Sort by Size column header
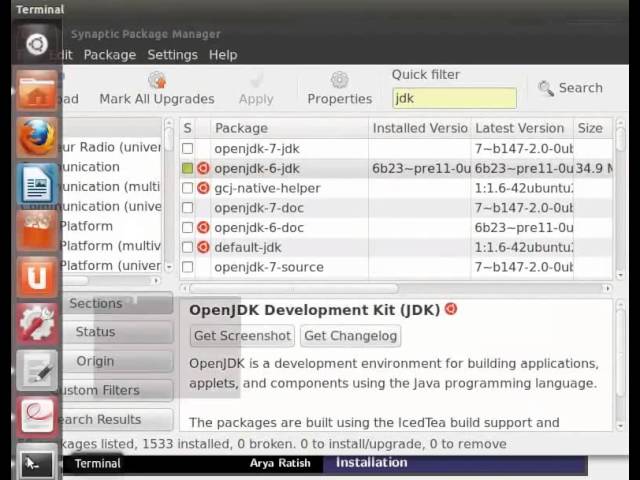640x480 pixels. point(593,128)
